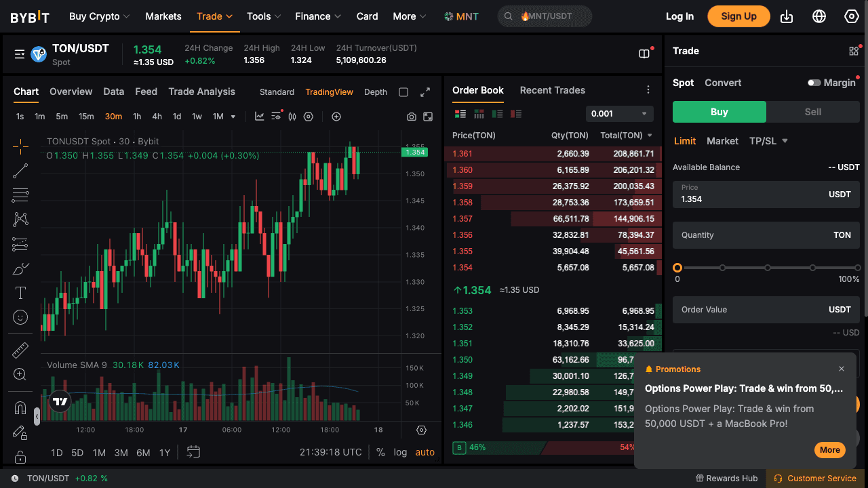Open order book three-dot menu
This screenshot has height=488, width=868.
[x=648, y=90]
